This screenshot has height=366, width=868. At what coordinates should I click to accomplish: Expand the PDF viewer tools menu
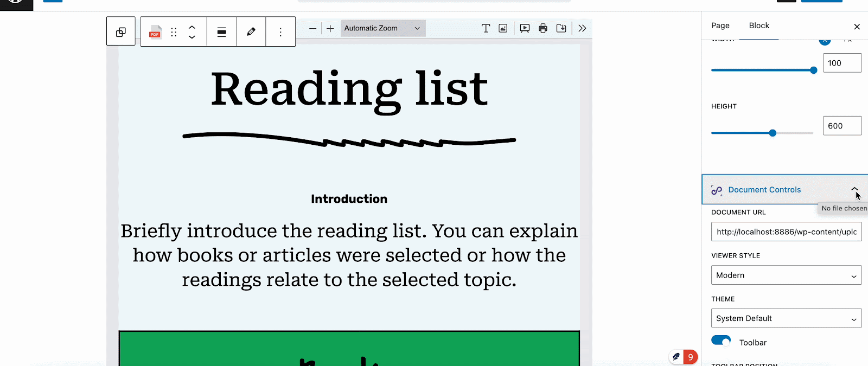(x=582, y=28)
